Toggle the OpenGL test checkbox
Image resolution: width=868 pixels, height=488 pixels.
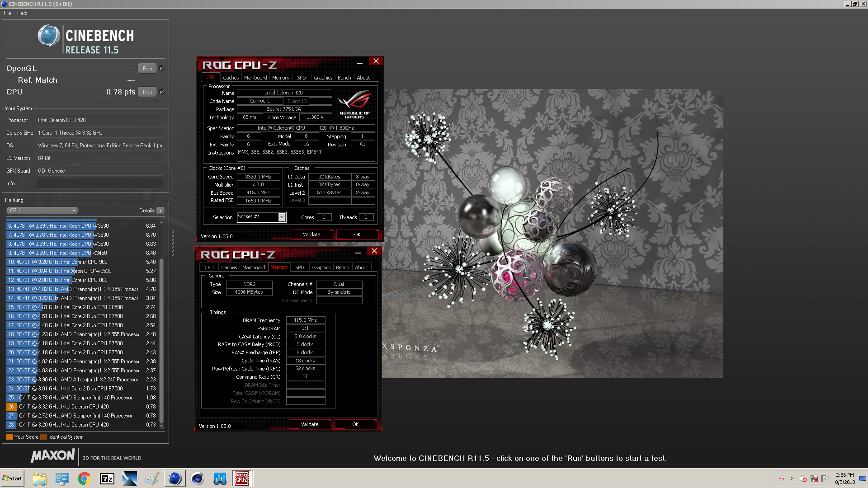click(x=162, y=68)
